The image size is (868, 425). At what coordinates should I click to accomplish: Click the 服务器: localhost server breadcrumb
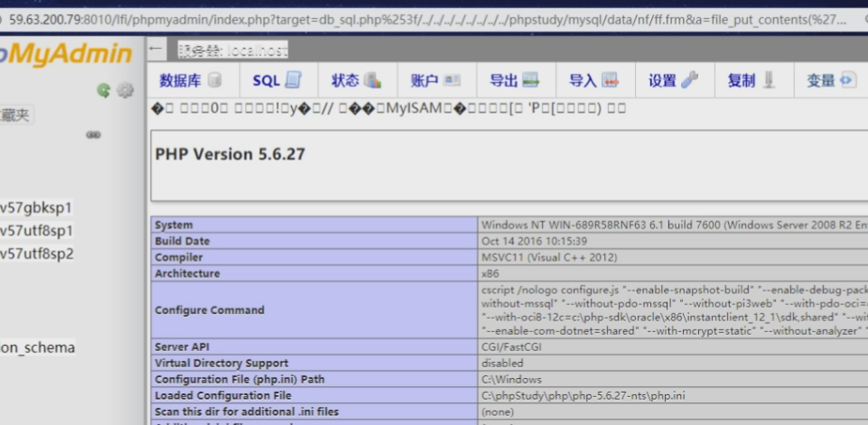232,51
